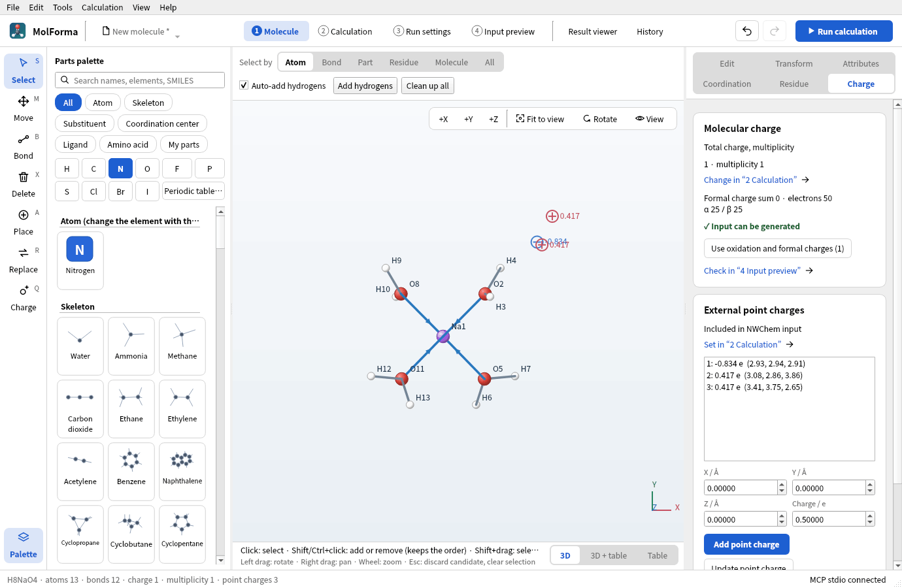The height and width of the screenshot is (588, 902).
Task: Decrease the Z coordinate stepper
Action: [x=782, y=523]
